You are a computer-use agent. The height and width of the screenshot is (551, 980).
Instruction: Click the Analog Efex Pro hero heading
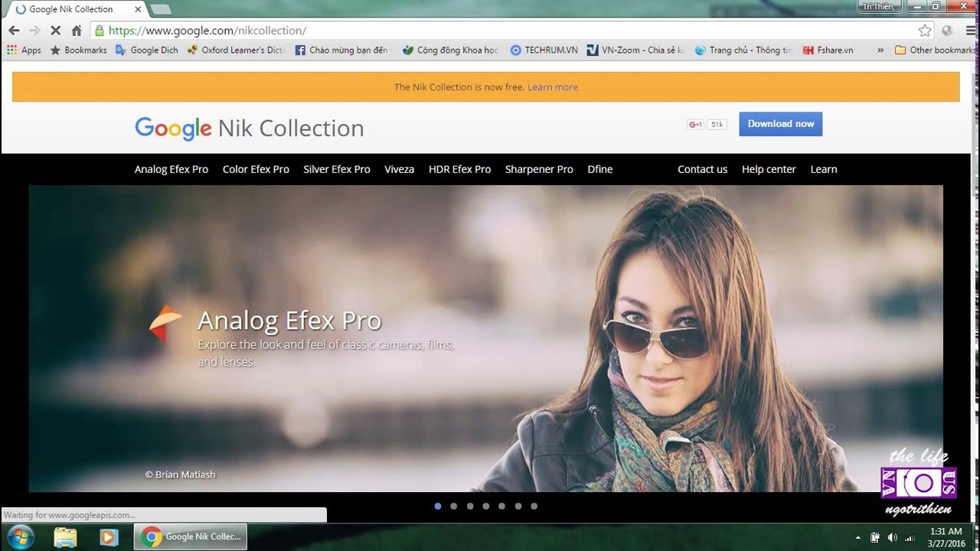pos(289,320)
